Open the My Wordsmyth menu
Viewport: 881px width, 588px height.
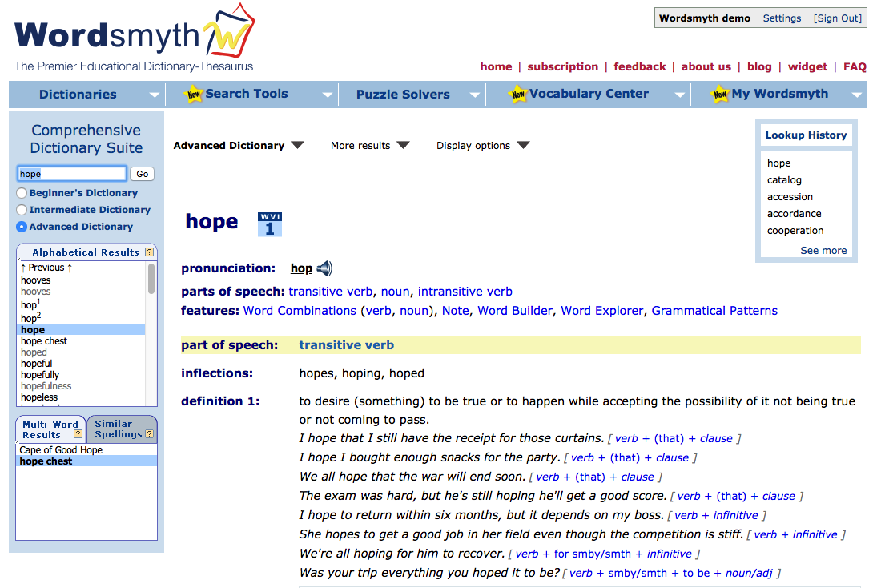click(x=780, y=94)
